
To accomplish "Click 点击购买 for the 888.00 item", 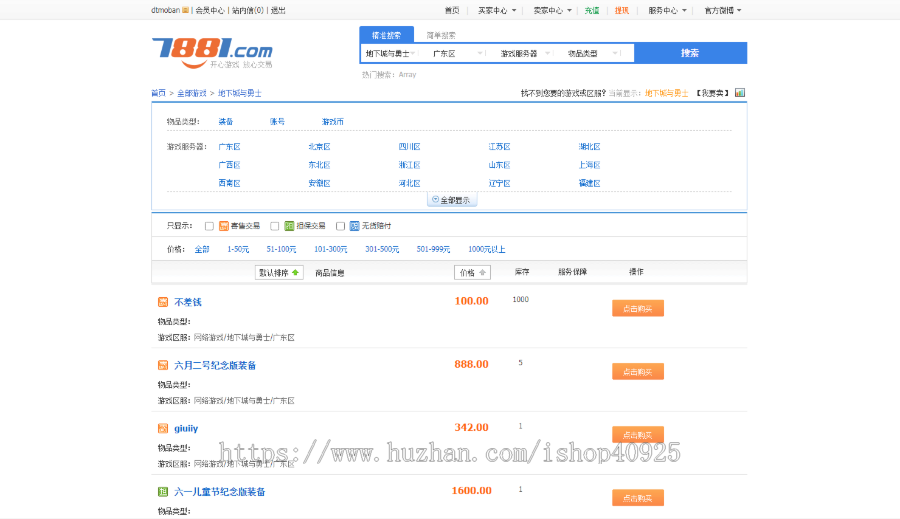I will click(637, 371).
